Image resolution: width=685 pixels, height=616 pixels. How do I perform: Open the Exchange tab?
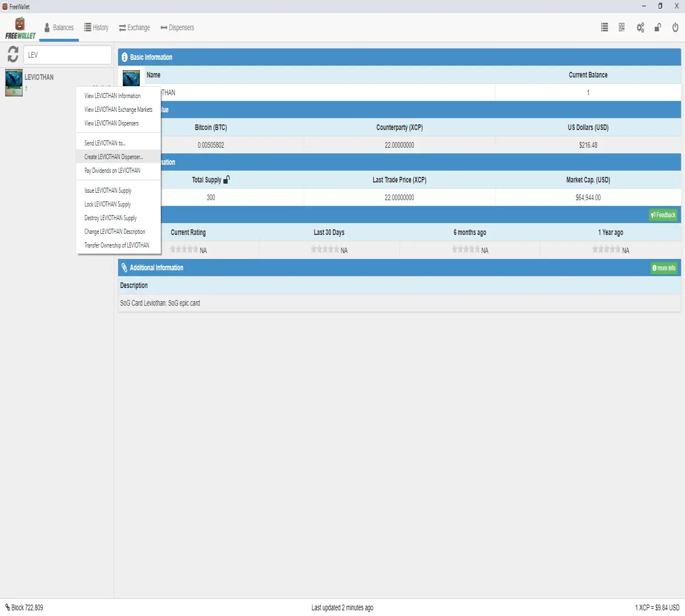point(134,27)
